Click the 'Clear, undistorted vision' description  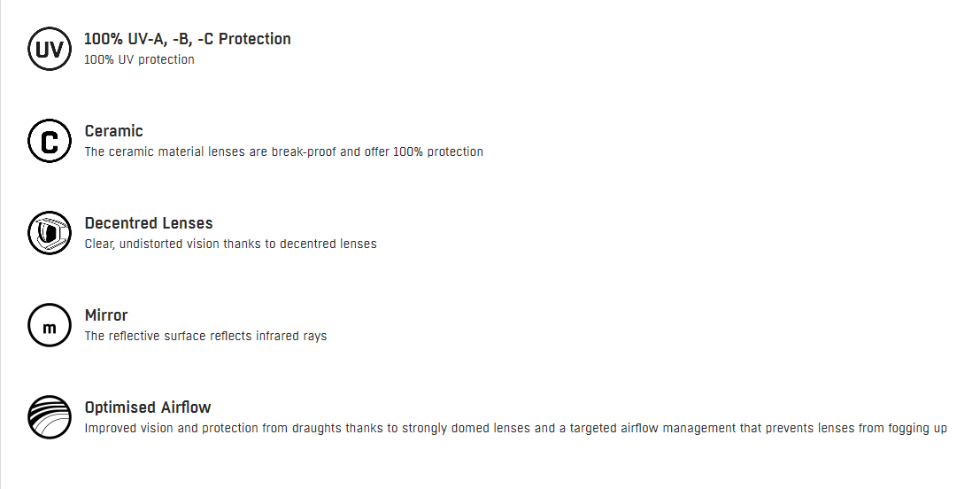coord(231,244)
